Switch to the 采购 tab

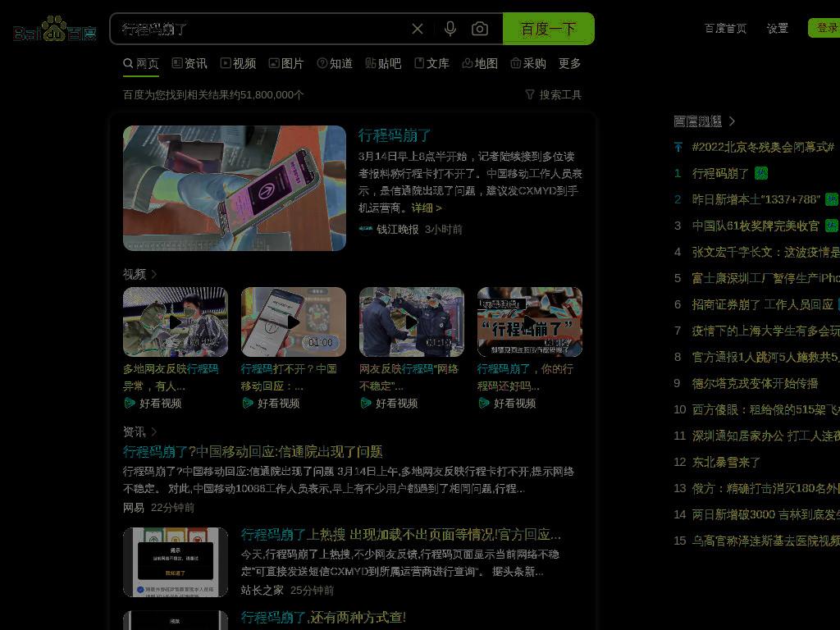(528, 64)
